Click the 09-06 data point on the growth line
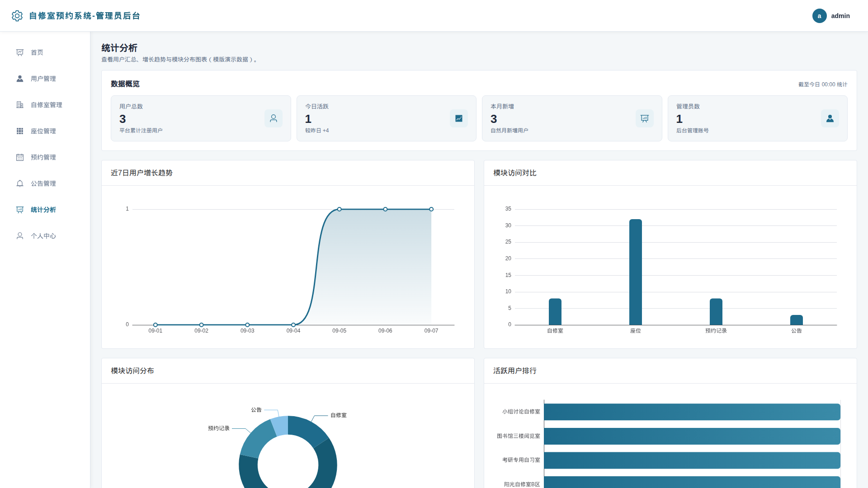The width and height of the screenshot is (868, 488). coord(385,209)
